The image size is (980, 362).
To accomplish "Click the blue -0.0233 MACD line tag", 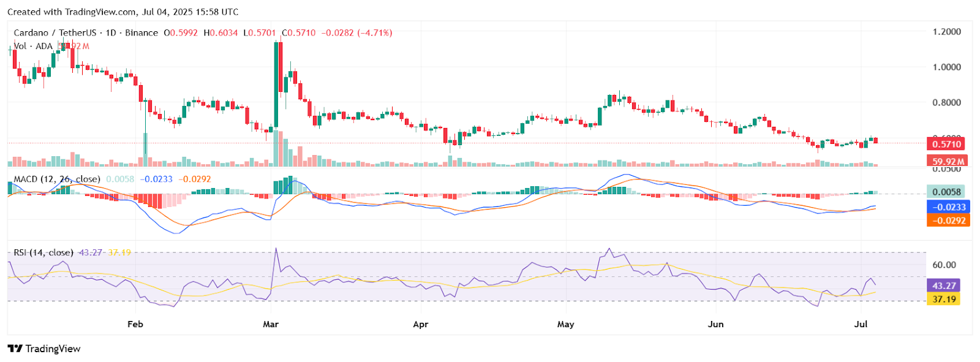I will coord(948,207).
